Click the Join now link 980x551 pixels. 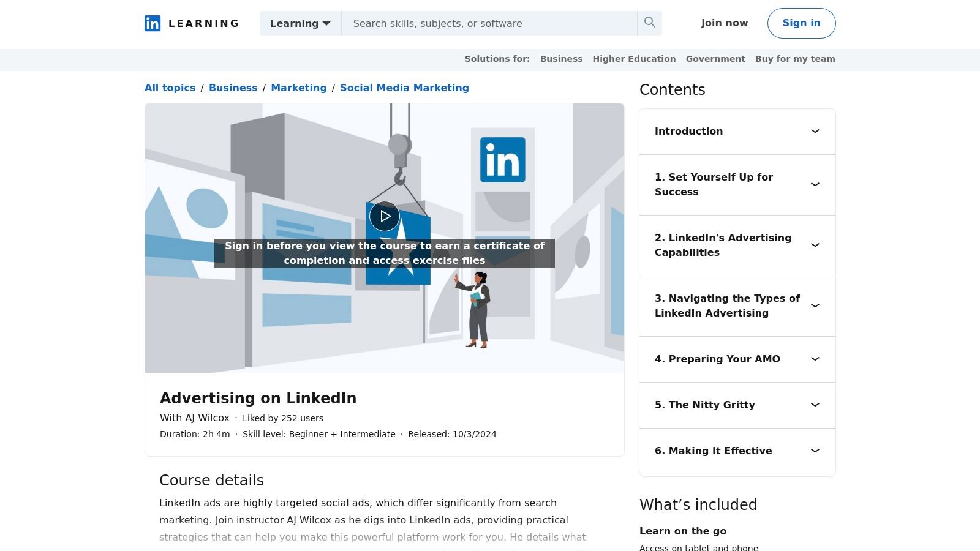(x=724, y=23)
